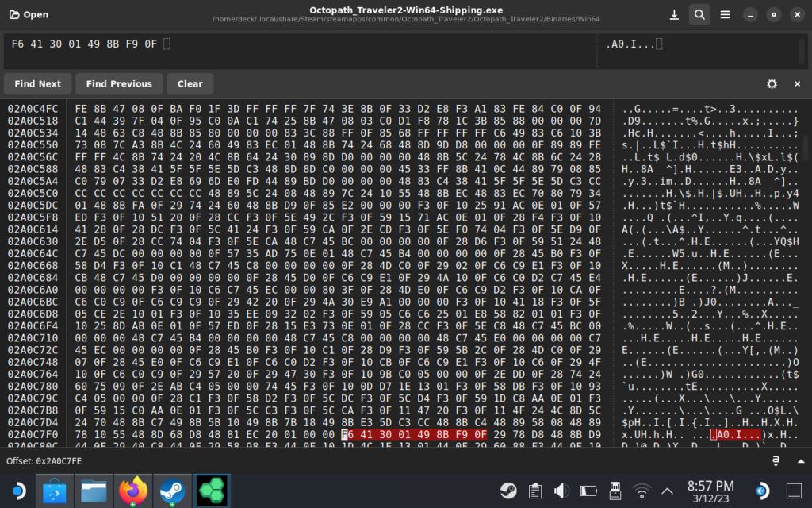Expand the status bar panel arrow

pyautogui.click(x=801, y=461)
